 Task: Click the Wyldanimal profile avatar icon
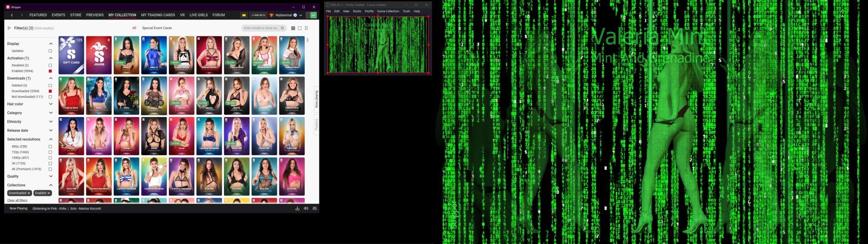(x=272, y=15)
